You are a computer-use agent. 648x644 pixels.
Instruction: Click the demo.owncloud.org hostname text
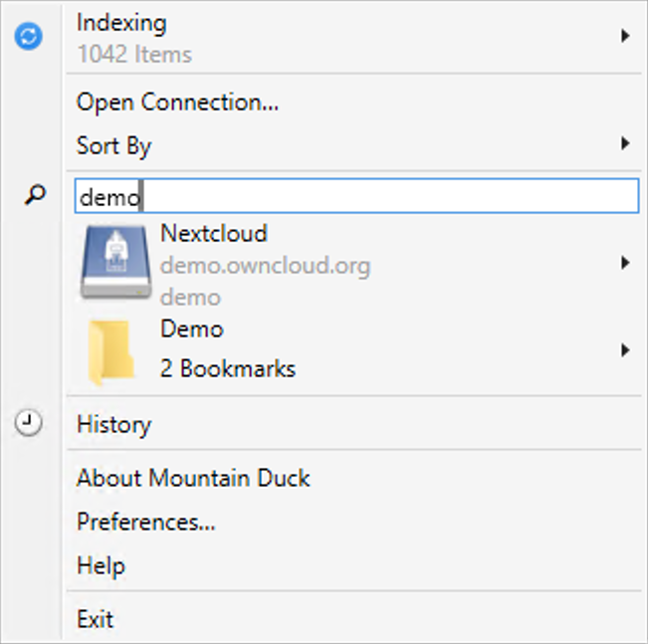pos(265,266)
